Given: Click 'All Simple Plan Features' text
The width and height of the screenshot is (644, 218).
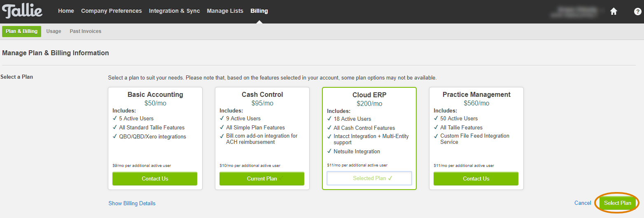Looking at the screenshot, I should 255,128.
